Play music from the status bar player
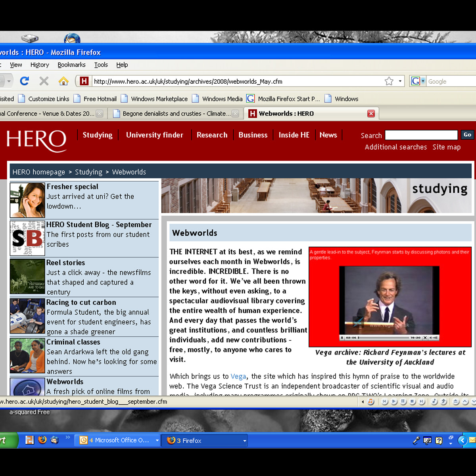The width and height of the screenshot is (476, 476). [394, 402]
